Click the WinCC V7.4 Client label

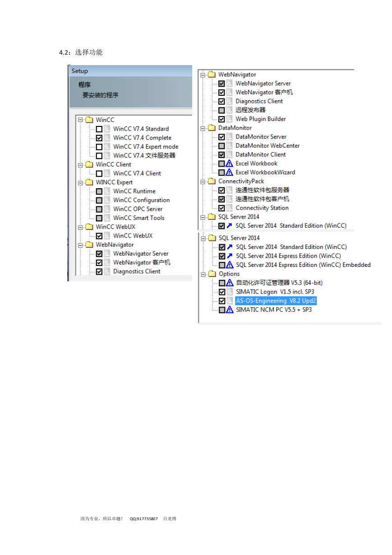137,173
